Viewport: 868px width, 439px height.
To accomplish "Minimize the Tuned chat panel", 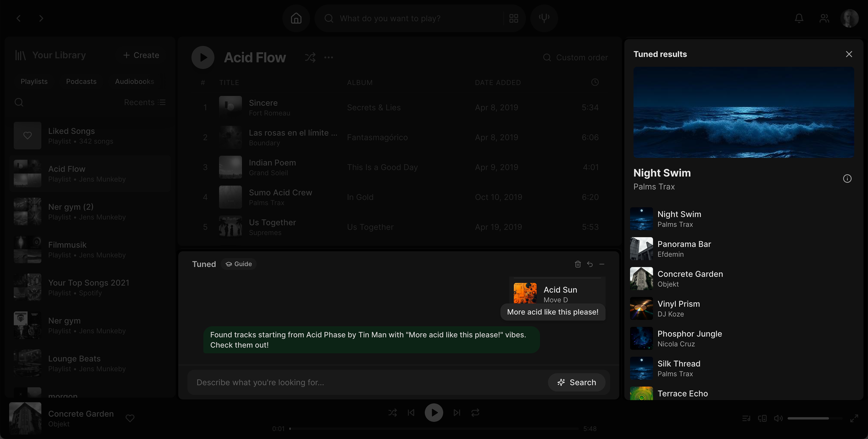I will coord(602,264).
